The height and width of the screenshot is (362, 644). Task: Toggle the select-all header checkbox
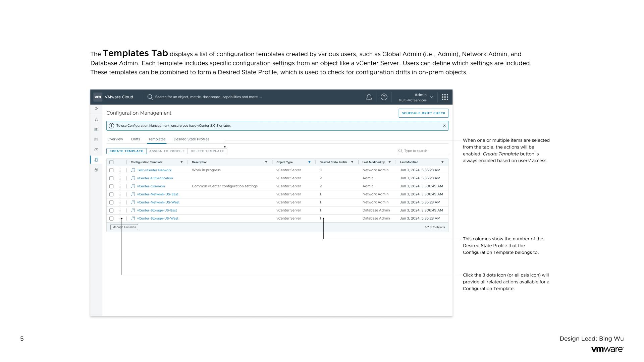(111, 162)
